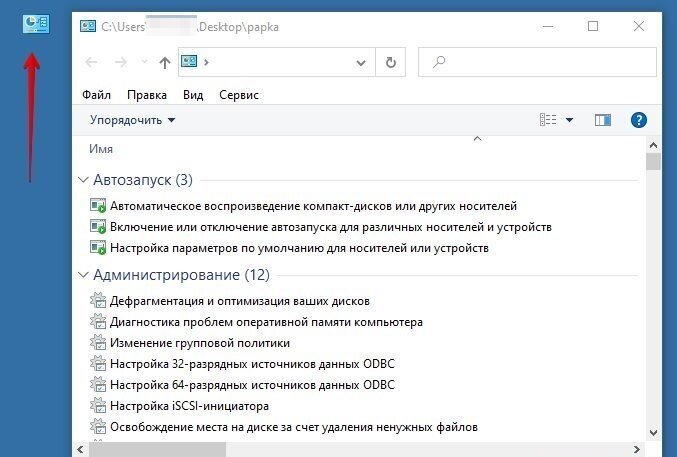Open the Упорядочить dropdown
Image resolution: width=677 pixels, height=457 pixels.
click(x=133, y=120)
